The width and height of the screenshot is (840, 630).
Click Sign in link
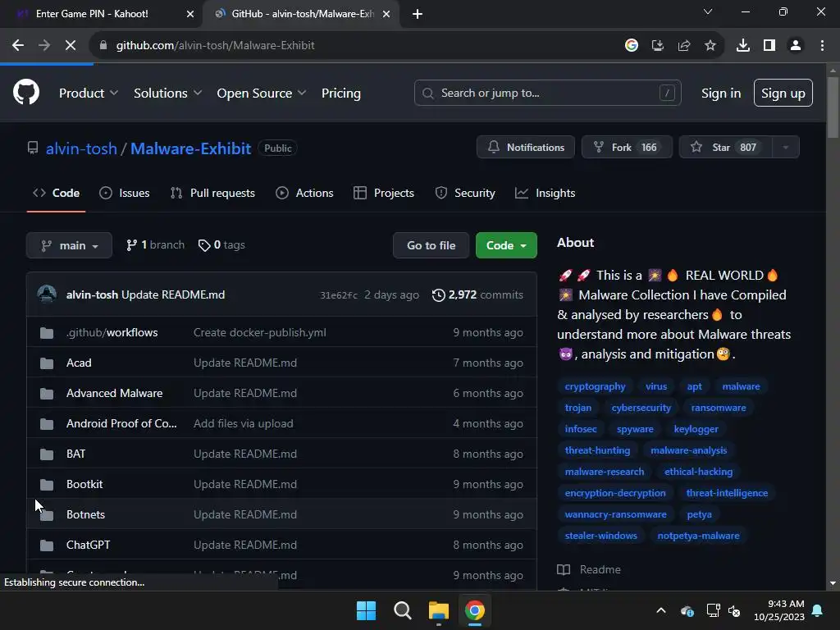(721, 93)
